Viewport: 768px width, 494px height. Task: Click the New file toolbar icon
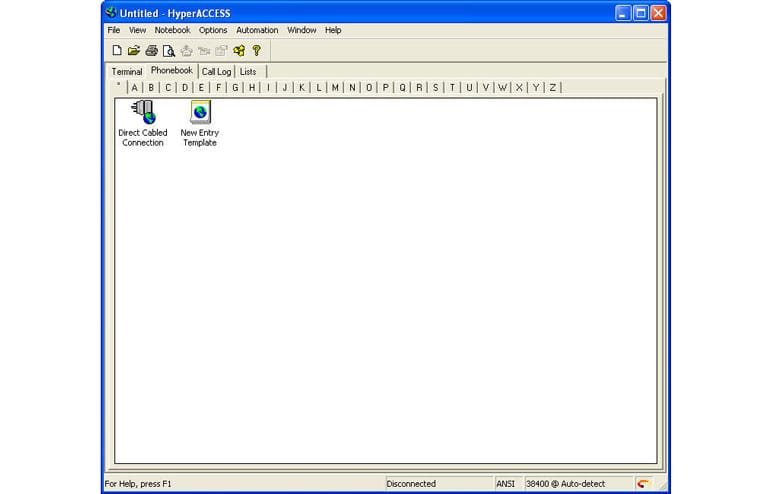coord(117,50)
